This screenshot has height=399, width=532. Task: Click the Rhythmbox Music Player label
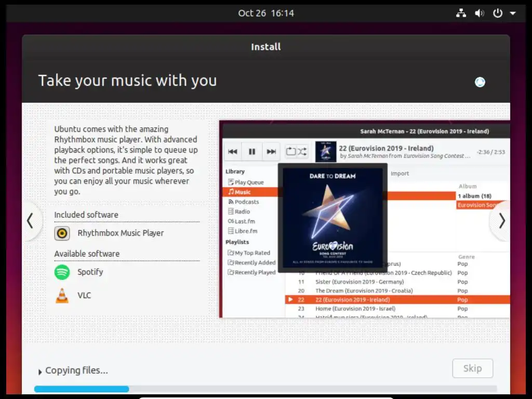point(121,233)
